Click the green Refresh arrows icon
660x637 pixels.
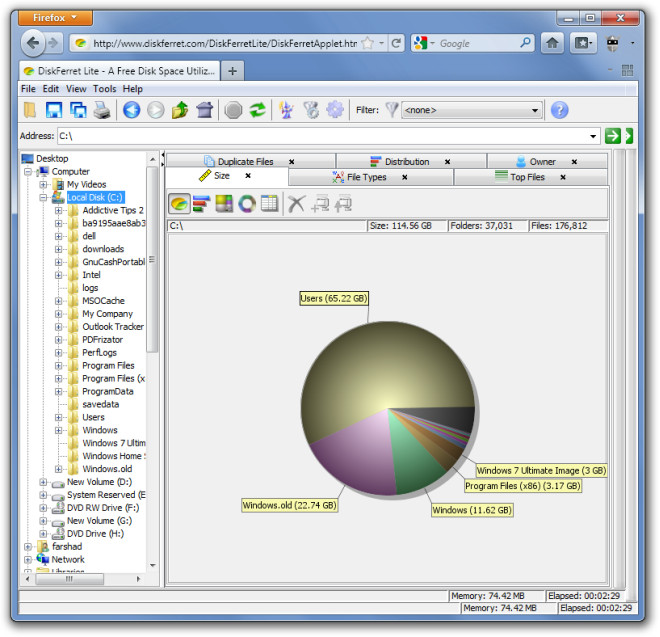click(x=258, y=110)
